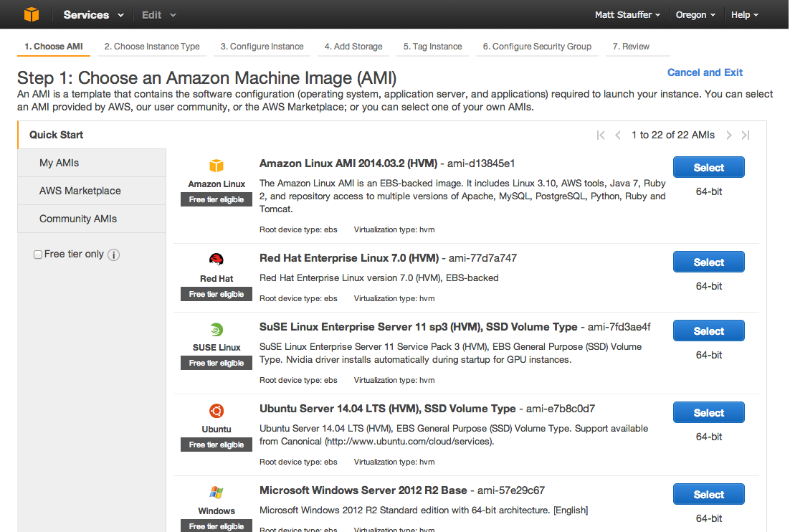Screen dimensions: 790x532
Task: Go to the previous page of AMIs
Action: point(618,135)
